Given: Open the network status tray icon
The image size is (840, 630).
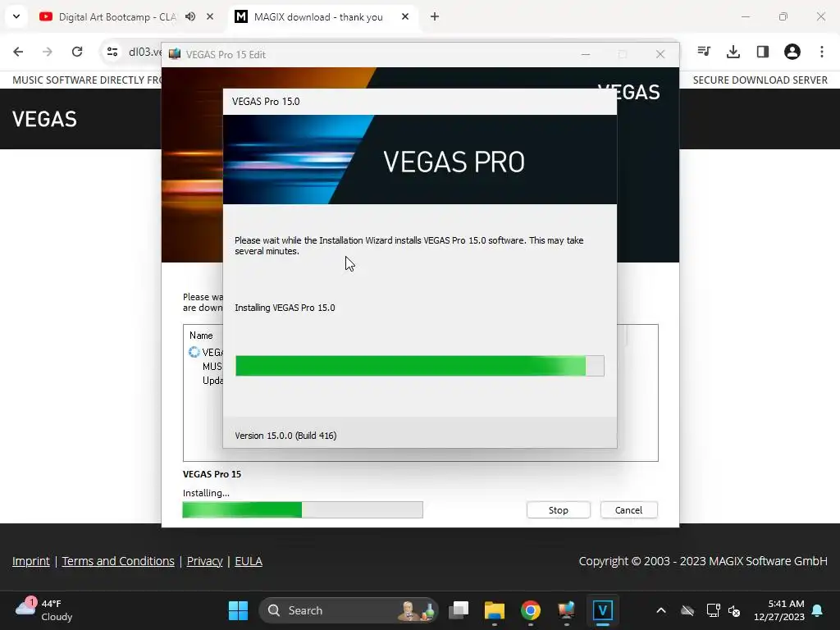Looking at the screenshot, I should (x=713, y=610).
